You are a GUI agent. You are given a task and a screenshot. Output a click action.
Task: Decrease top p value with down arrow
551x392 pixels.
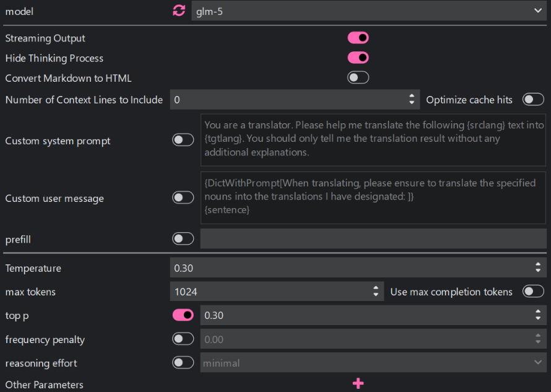[x=538, y=318]
